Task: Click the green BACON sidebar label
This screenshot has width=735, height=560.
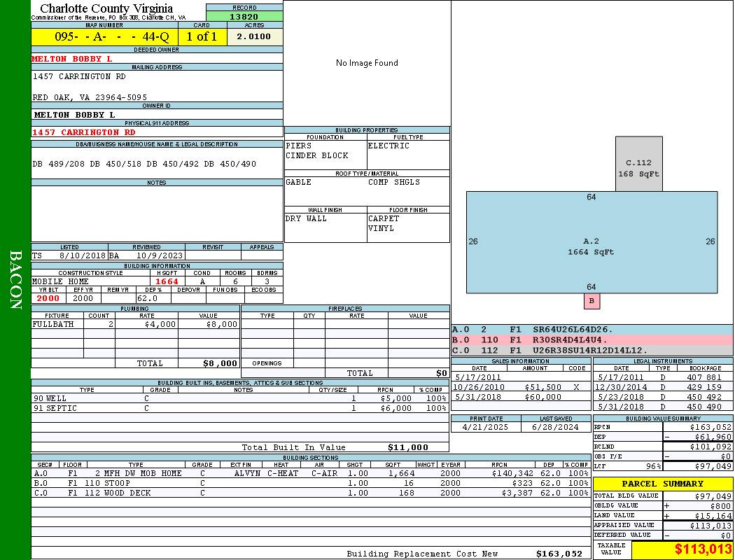Action: point(15,280)
